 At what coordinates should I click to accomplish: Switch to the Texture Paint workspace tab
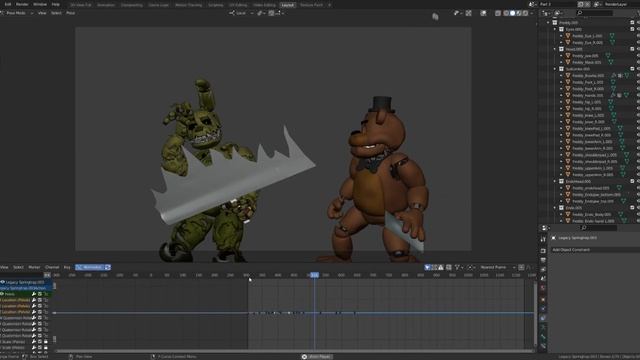point(311,5)
